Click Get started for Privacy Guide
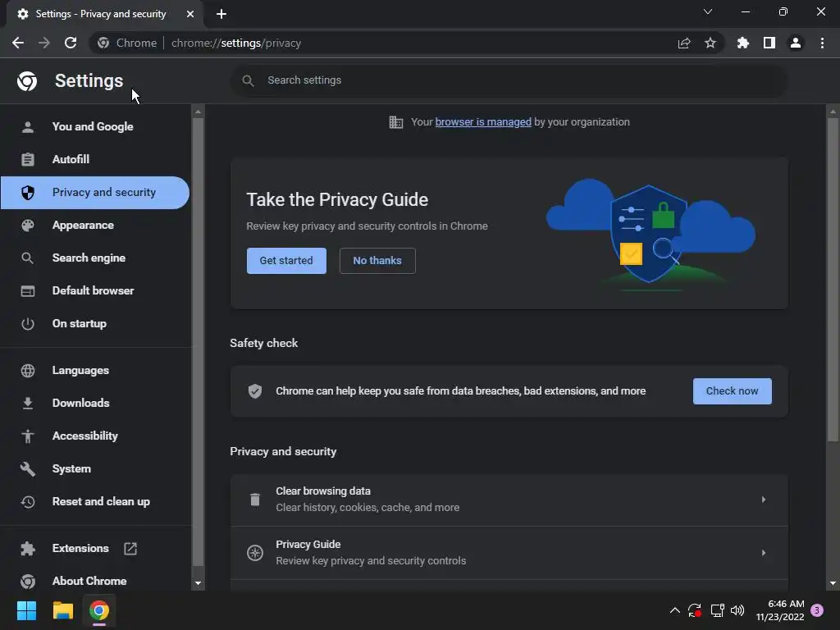 coord(286,261)
